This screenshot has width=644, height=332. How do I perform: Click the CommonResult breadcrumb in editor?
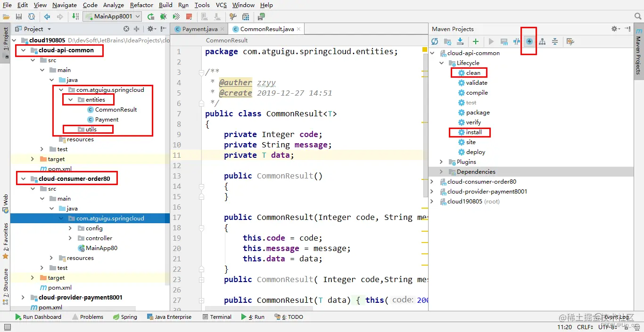tap(227, 40)
